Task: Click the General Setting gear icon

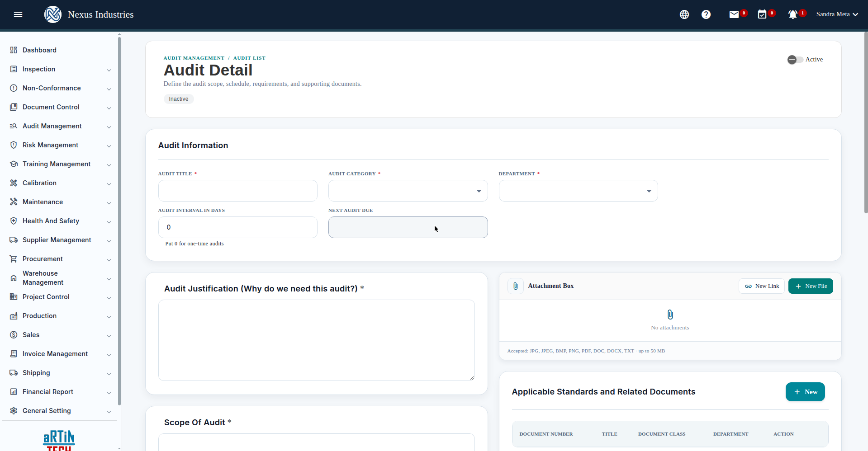Action: [14, 411]
